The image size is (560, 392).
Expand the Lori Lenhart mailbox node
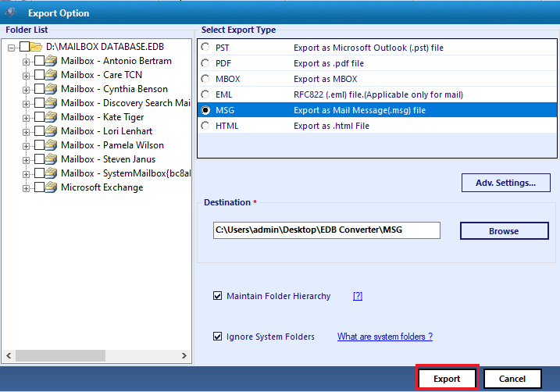tap(26, 132)
